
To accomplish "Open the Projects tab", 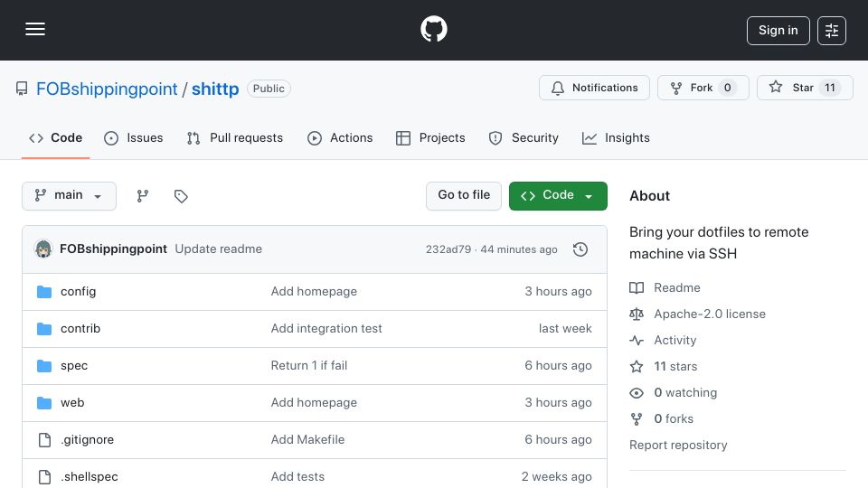I will point(430,137).
